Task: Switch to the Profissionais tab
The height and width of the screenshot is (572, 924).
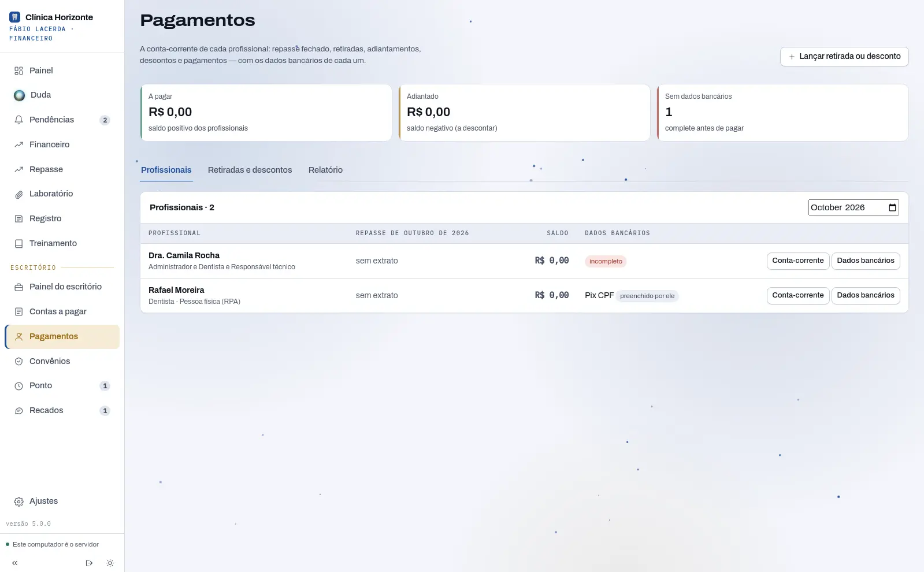Action: tap(166, 170)
